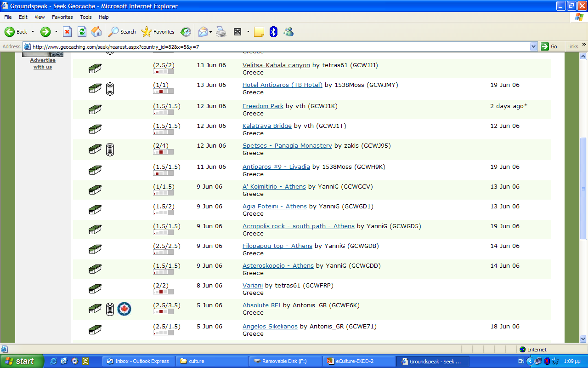Open Spetses - Panagia Monastery link
The width and height of the screenshot is (588, 368).
[287, 145]
